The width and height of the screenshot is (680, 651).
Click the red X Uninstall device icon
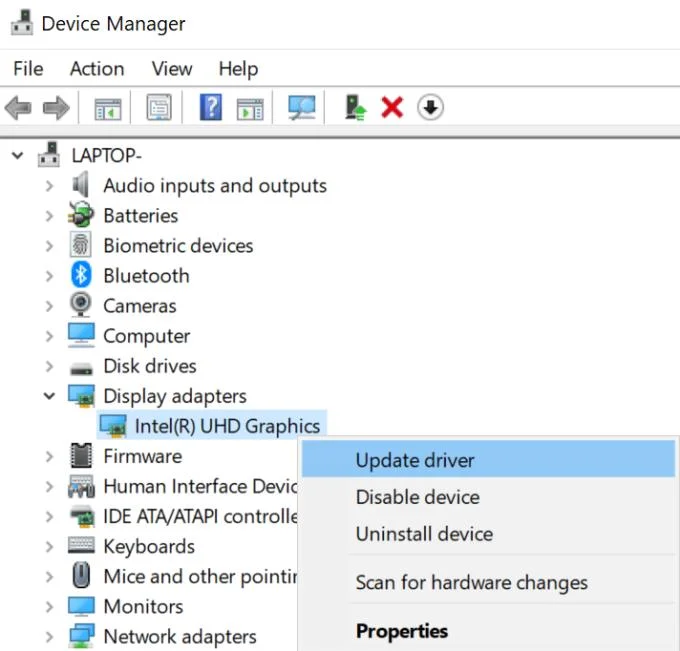click(x=392, y=107)
